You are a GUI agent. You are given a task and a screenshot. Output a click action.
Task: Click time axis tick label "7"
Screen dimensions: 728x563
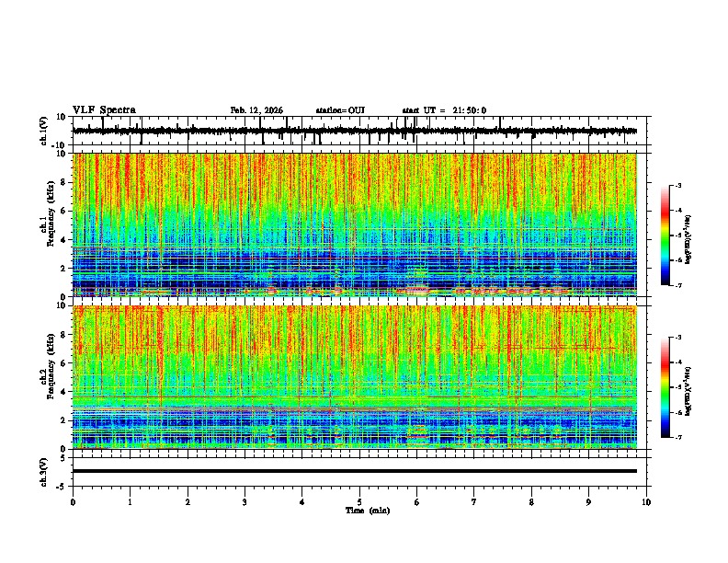pos(474,502)
